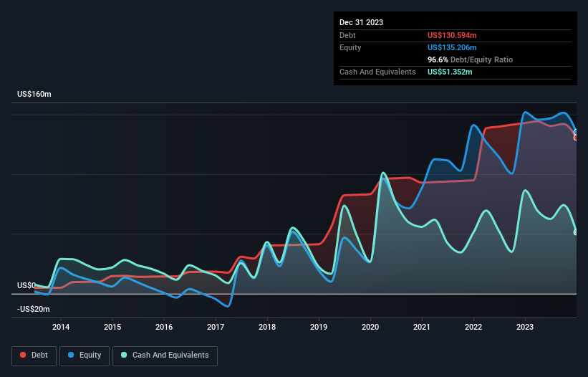Click the US$130.594m debt value
This screenshot has height=377, width=588.
point(452,35)
